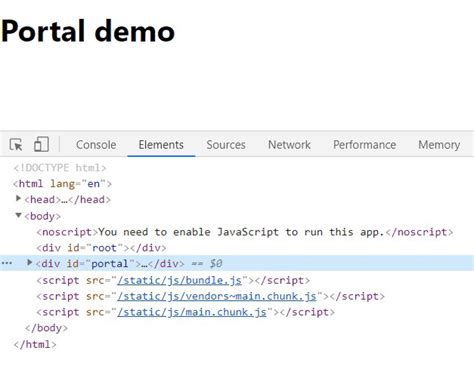This screenshot has height=372, width=474.
Task: Select the div id root element
Action: (101, 248)
